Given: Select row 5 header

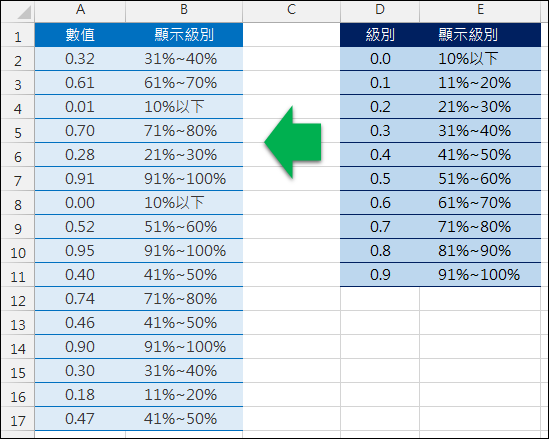Looking at the screenshot, I should (18, 131).
